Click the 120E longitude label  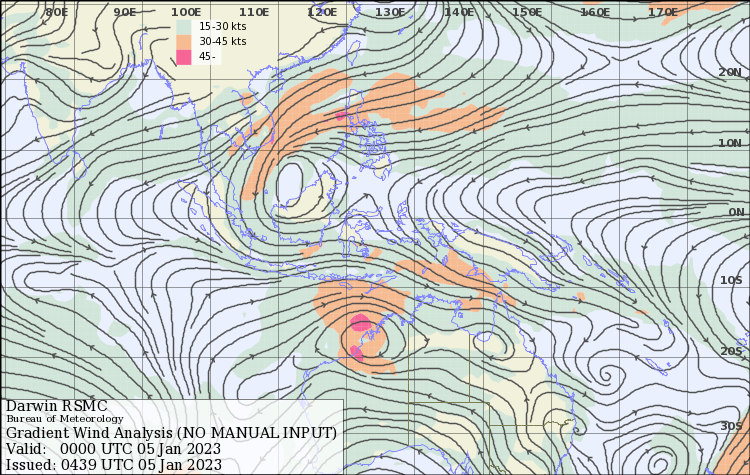[x=321, y=12]
